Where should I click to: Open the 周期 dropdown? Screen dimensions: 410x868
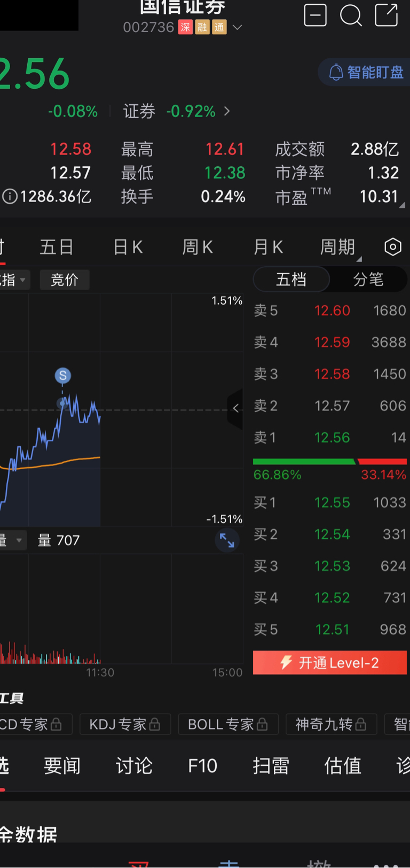(340, 247)
